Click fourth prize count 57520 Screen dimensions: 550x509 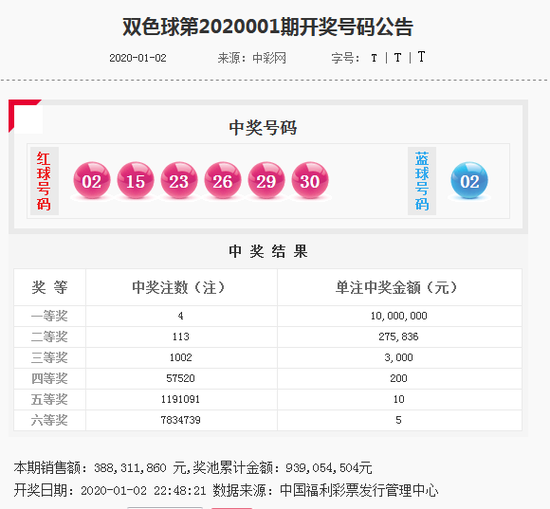tap(181, 378)
